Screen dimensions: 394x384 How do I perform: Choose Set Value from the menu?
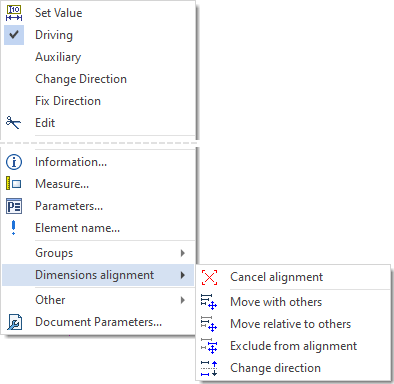click(x=99, y=13)
